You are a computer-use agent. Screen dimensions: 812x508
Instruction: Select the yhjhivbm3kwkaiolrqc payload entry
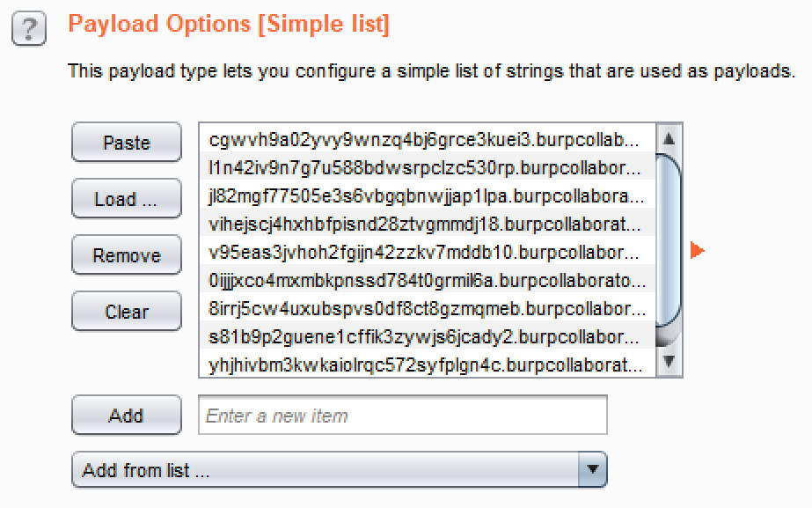click(427, 364)
